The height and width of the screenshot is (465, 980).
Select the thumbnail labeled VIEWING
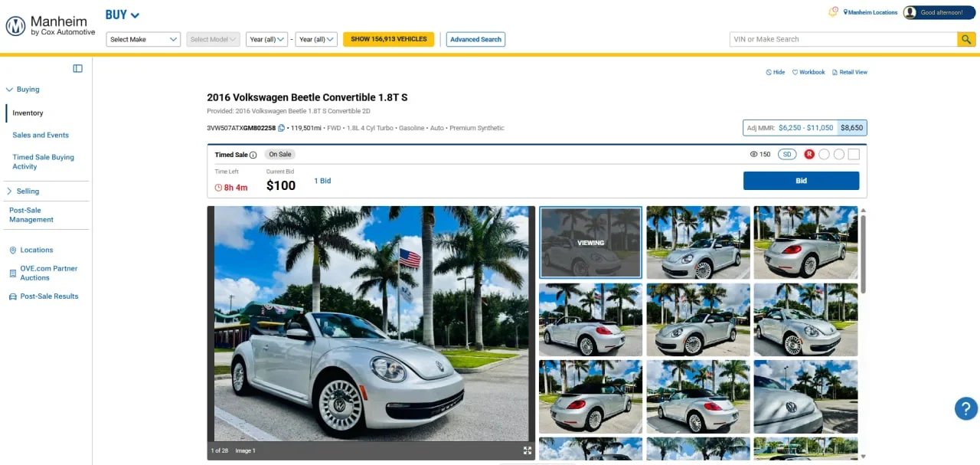tap(590, 242)
